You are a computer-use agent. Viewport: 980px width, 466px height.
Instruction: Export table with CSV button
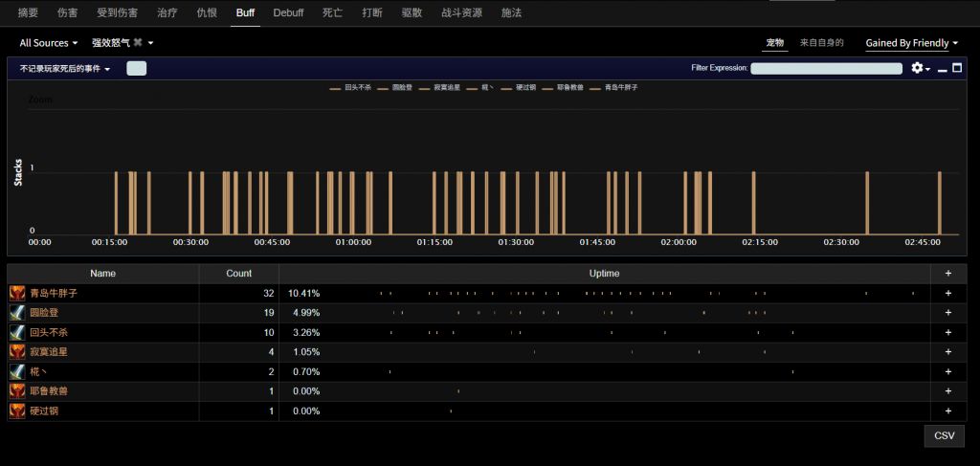coord(944,435)
